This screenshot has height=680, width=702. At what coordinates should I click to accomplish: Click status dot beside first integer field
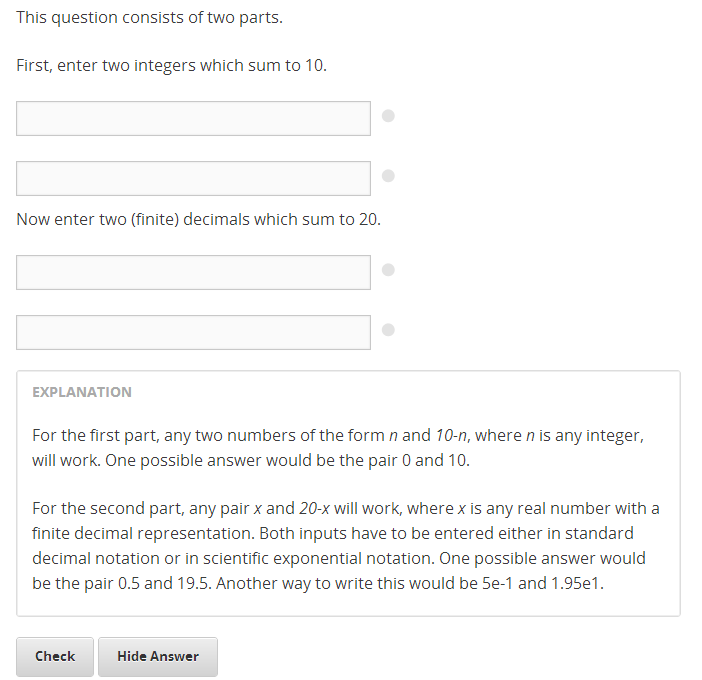(389, 116)
